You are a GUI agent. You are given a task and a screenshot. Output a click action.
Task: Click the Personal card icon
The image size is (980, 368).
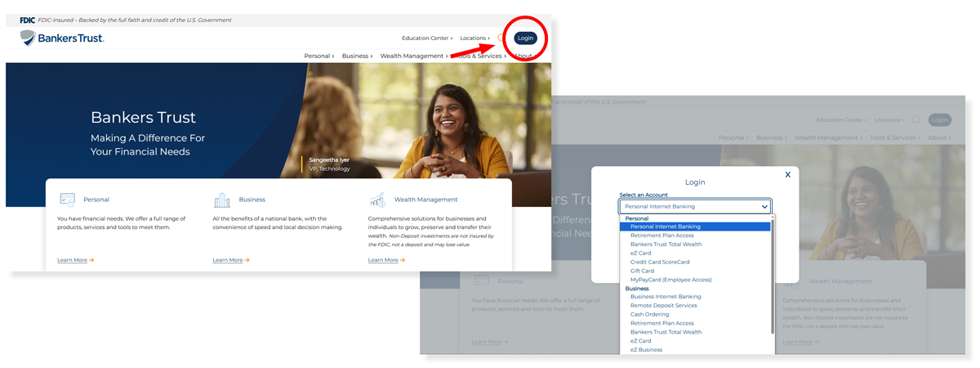point(67,200)
